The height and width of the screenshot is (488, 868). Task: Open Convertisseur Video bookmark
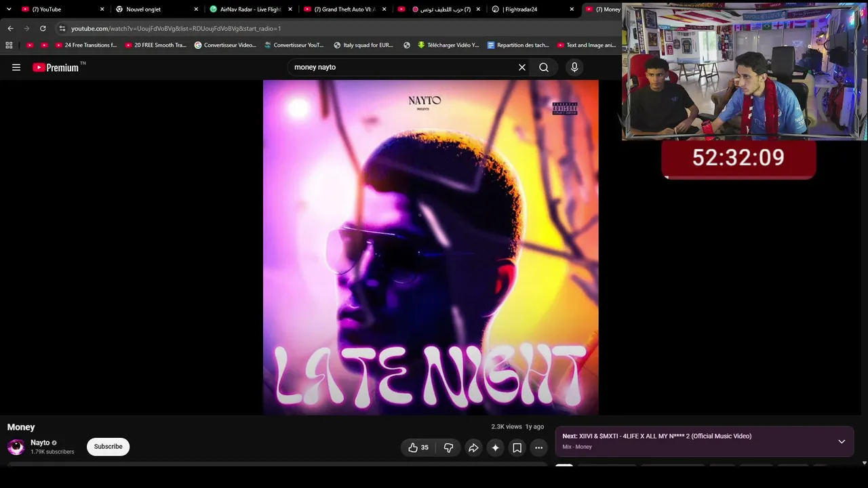coord(225,45)
